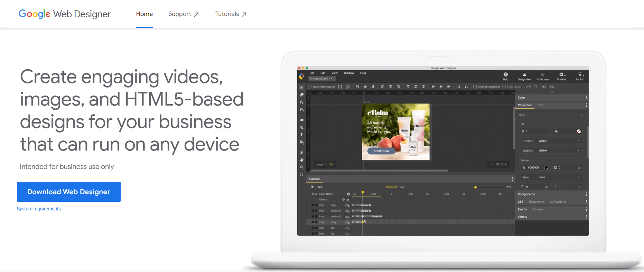The image size is (644, 272).
Task: Switch to the Text tab in Properties
Action: pyautogui.click(x=540, y=105)
